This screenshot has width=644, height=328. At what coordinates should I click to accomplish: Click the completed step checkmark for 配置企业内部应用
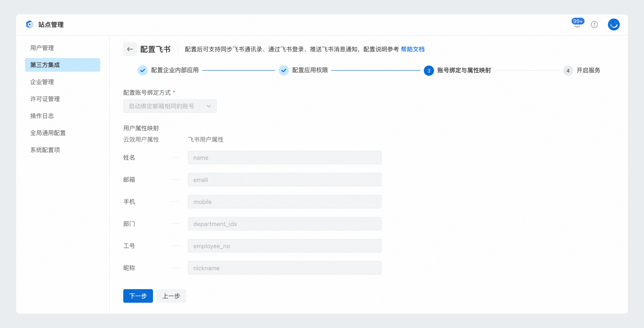pos(142,70)
